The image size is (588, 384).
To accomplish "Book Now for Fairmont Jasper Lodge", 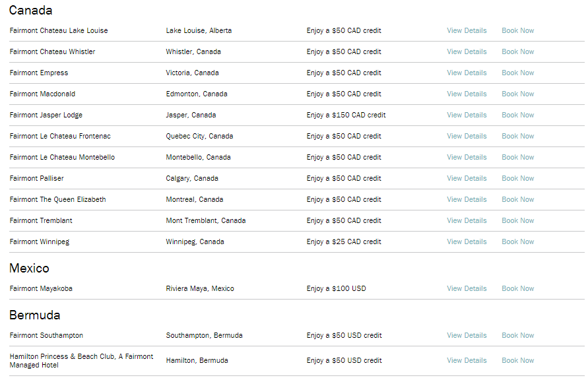I will [517, 115].
